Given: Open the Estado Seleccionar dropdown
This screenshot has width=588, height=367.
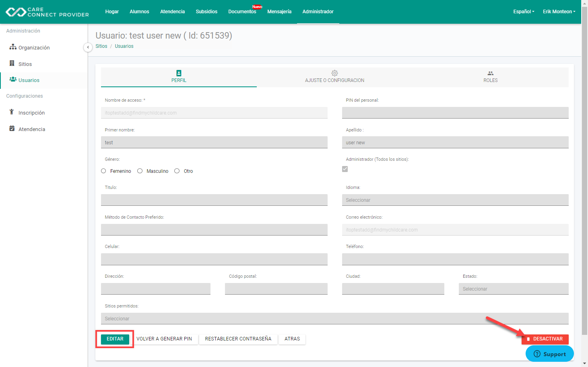Looking at the screenshot, I should pos(514,289).
